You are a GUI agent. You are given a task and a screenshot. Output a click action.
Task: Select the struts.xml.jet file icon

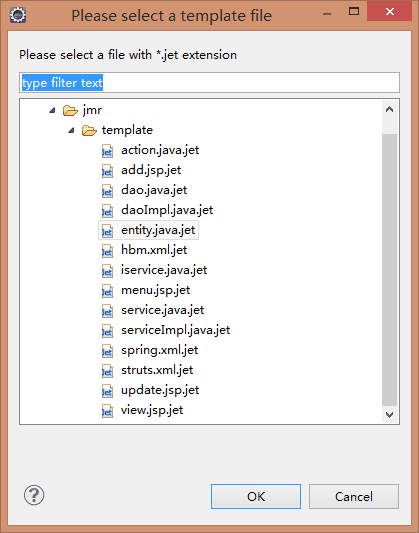point(107,371)
